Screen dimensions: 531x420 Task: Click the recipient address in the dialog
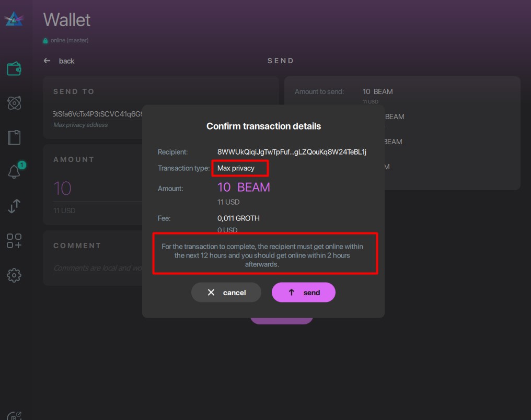tap(292, 151)
